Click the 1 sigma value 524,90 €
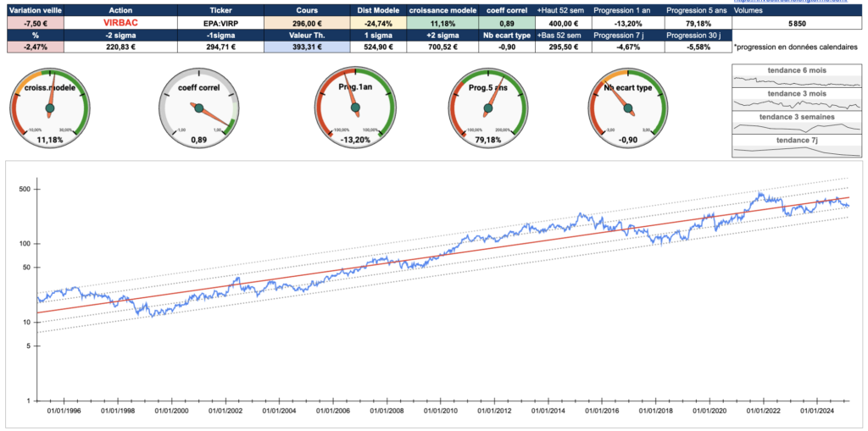The width and height of the screenshot is (868, 431). point(379,47)
